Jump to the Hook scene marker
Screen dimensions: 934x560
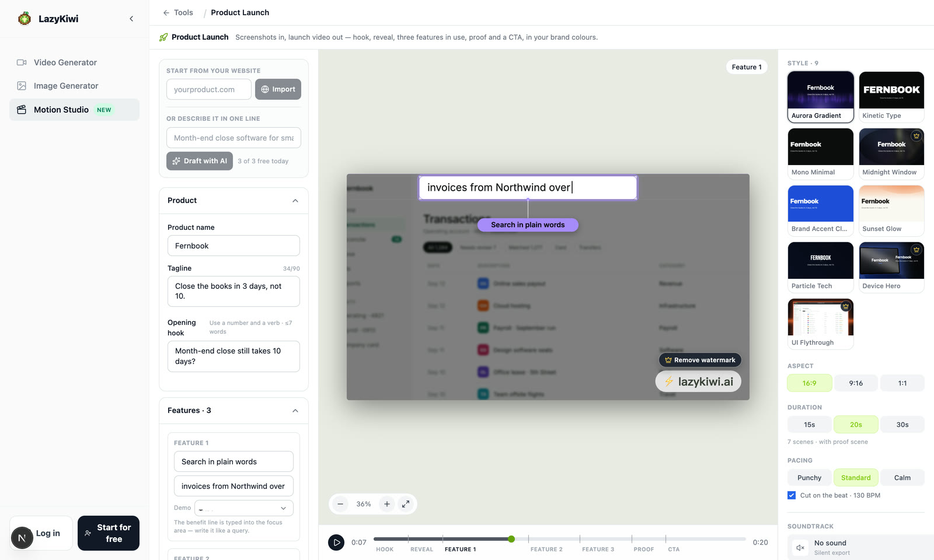pyautogui.click(x=385, y=549)
